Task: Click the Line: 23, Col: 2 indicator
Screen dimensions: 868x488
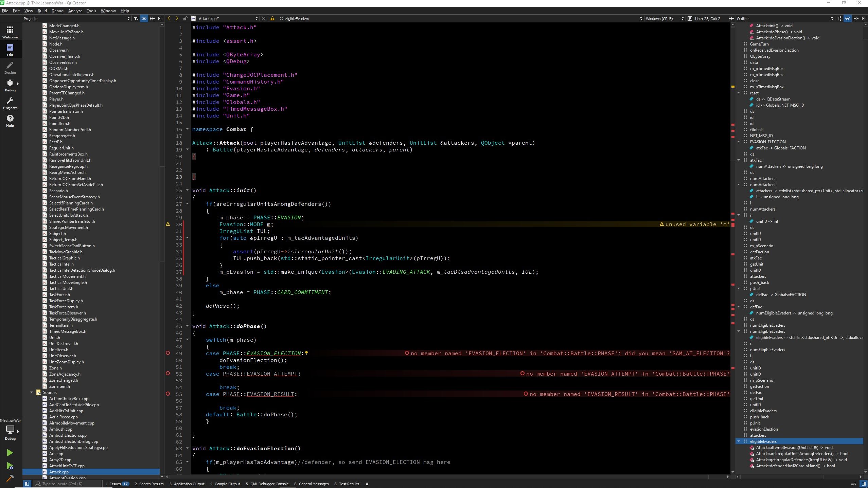Action: [707, 18]
